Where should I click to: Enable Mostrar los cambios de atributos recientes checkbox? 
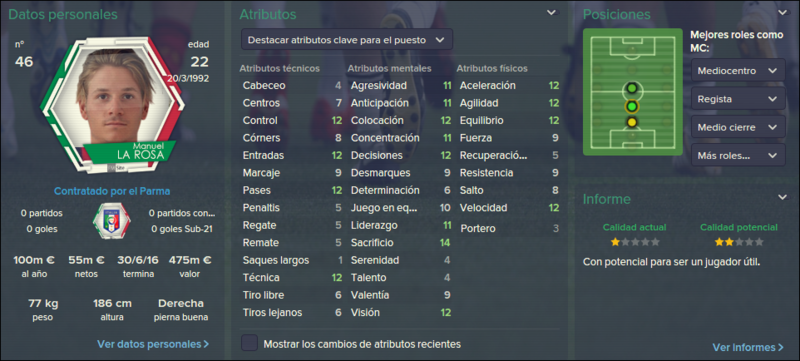click(249, 343)
